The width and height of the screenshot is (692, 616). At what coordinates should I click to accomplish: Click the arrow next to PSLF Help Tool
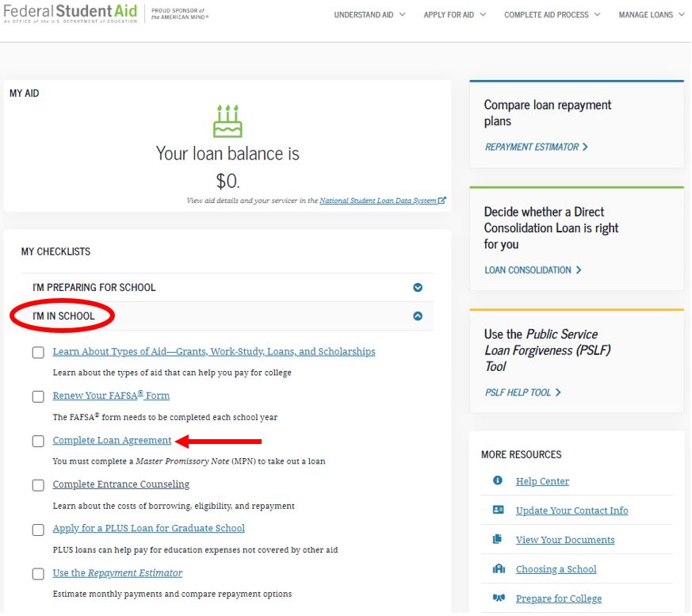(x=558, y=392)
